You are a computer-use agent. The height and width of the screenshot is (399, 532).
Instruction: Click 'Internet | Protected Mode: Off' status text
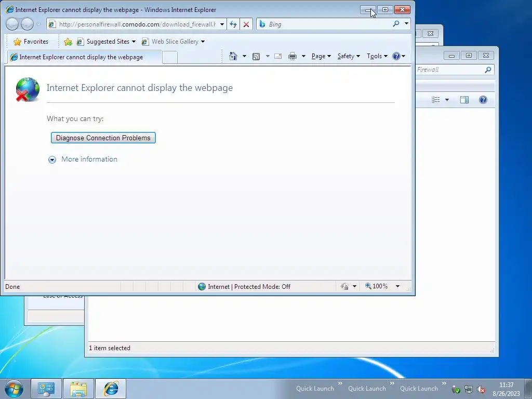point(249,287)
